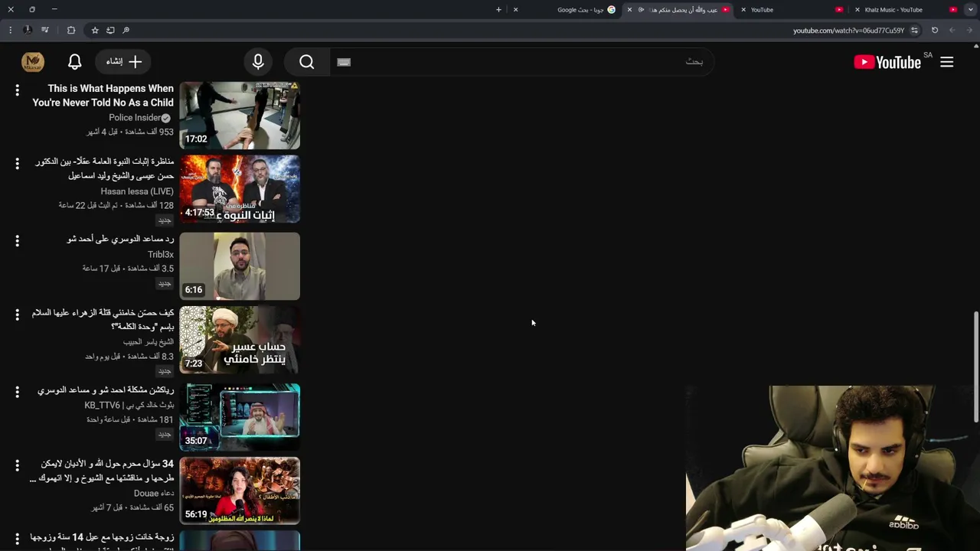Viewport: 980px width, 551px height.
Task: Click the إنشاء create button
Action: pos(123,61)
